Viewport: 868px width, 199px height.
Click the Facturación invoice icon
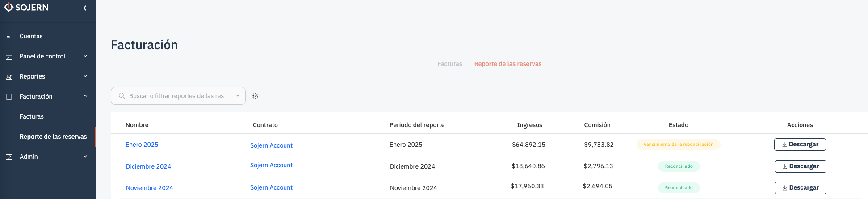coord(9,97)
